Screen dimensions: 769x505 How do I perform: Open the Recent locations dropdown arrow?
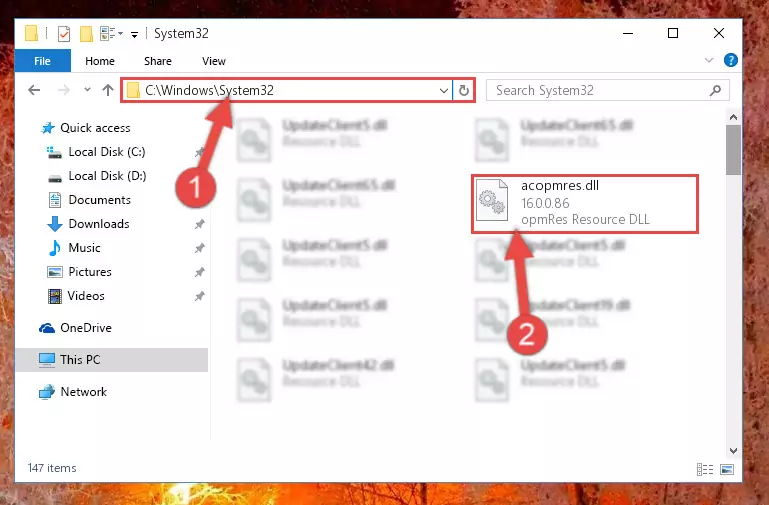click(87, 90)
